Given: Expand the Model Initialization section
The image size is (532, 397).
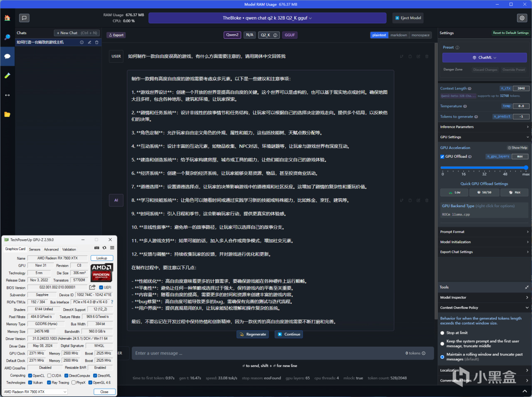Looking at the screenshot, I should coord(485,242).
